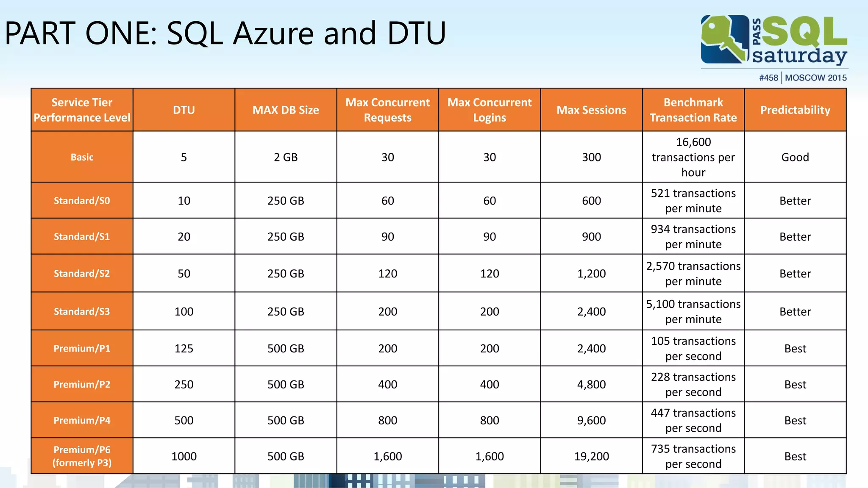
Task: Click the PASS SQL Saturday logo
Action: pos(774,40)
